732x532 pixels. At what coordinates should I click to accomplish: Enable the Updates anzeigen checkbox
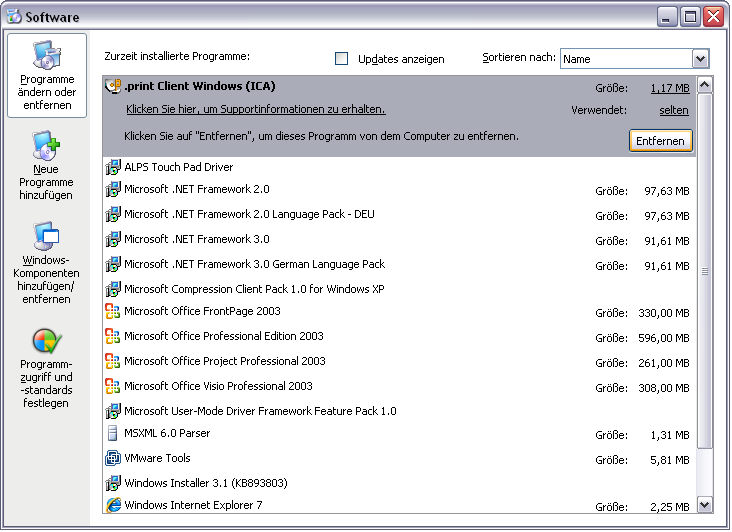[342, 58]
